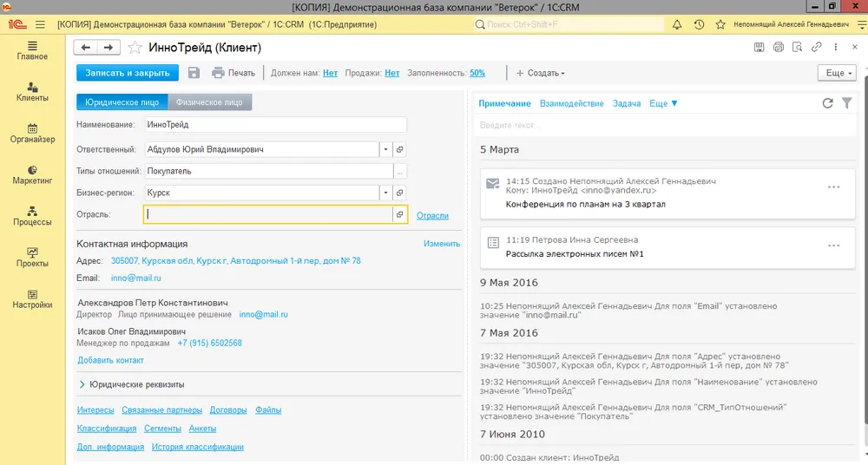Screen dimensions: 868x465
Task: Open Интересы link
Action: coord(95,410)
